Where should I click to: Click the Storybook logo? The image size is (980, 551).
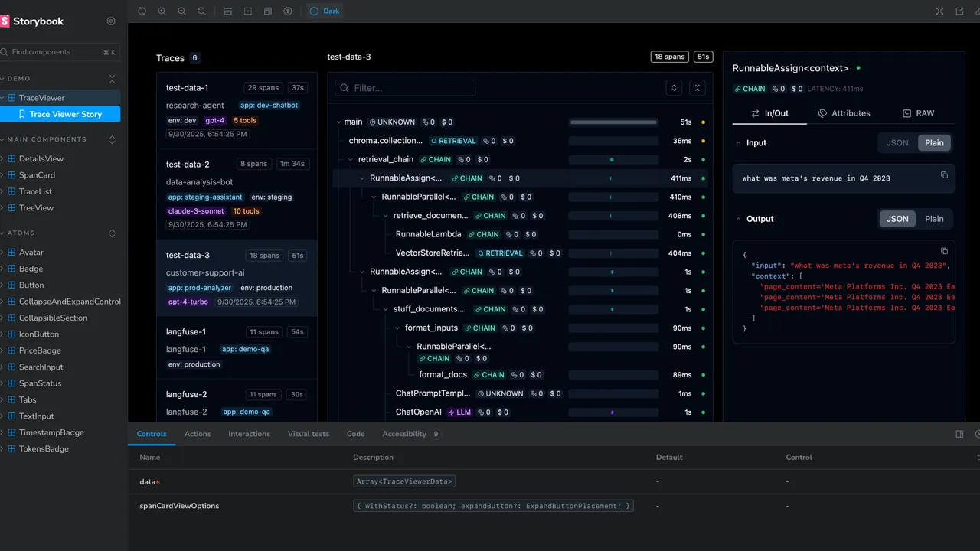pyautogui.click(x=31, y=21)
